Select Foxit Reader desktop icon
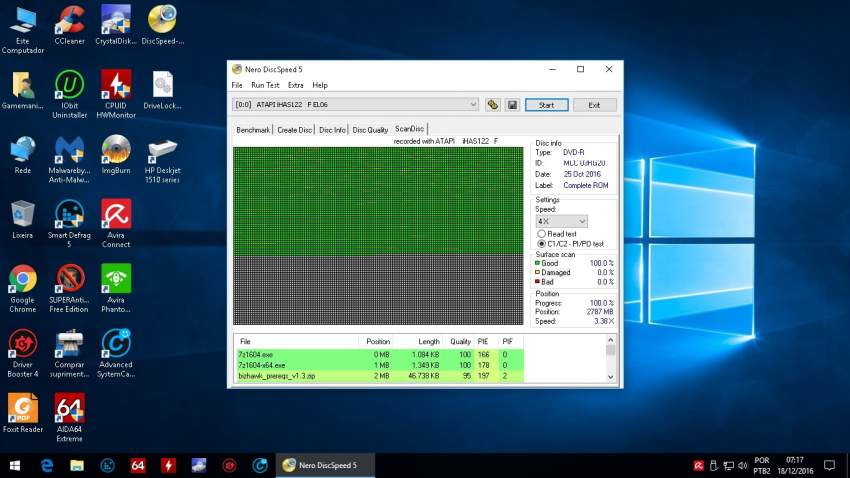850x478 pixels. (23, 413)
